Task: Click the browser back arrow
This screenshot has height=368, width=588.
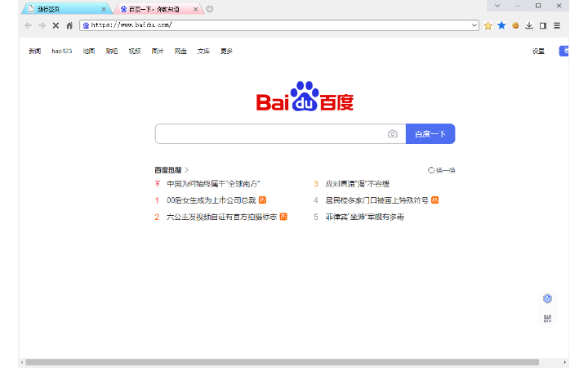Action: click(28, 25)
